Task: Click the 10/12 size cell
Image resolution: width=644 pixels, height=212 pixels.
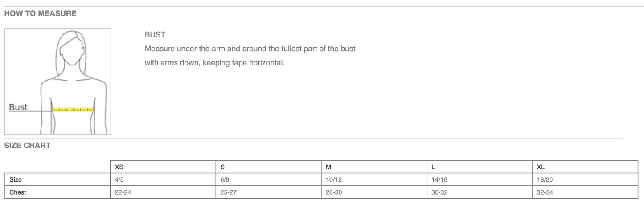Action: click(x=333, y=179)
